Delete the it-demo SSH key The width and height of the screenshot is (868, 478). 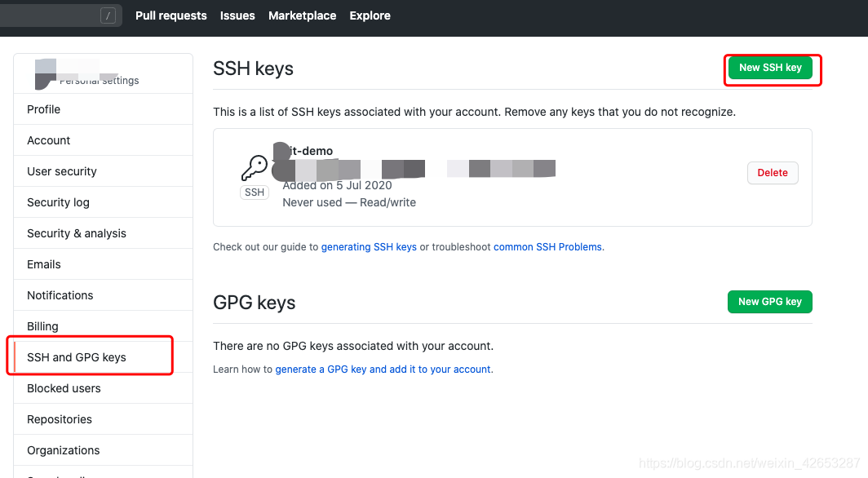click(x=773, y=173)
